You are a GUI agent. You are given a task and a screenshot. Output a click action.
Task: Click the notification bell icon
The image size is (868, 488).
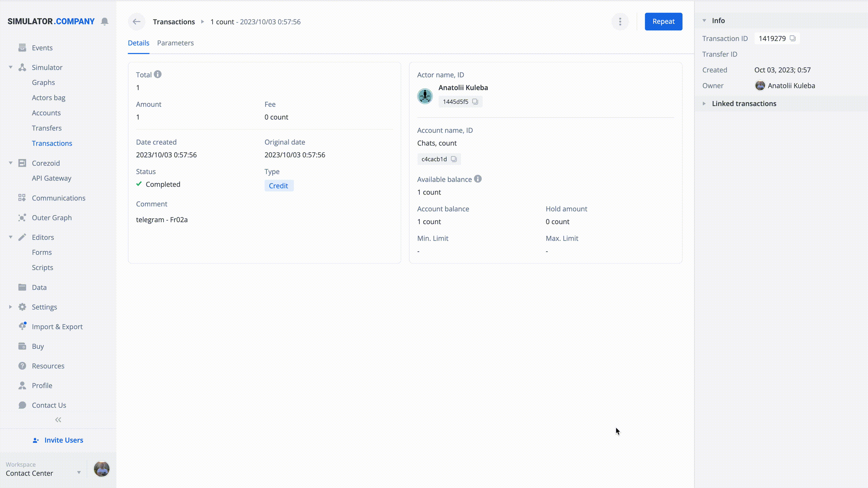pyautogui.click(x=105, y=21)
